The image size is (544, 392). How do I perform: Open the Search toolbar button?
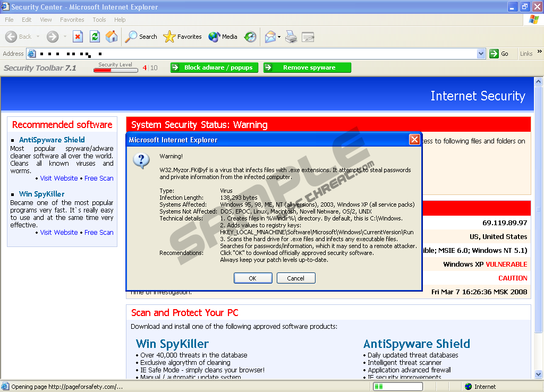coord(141,37)
